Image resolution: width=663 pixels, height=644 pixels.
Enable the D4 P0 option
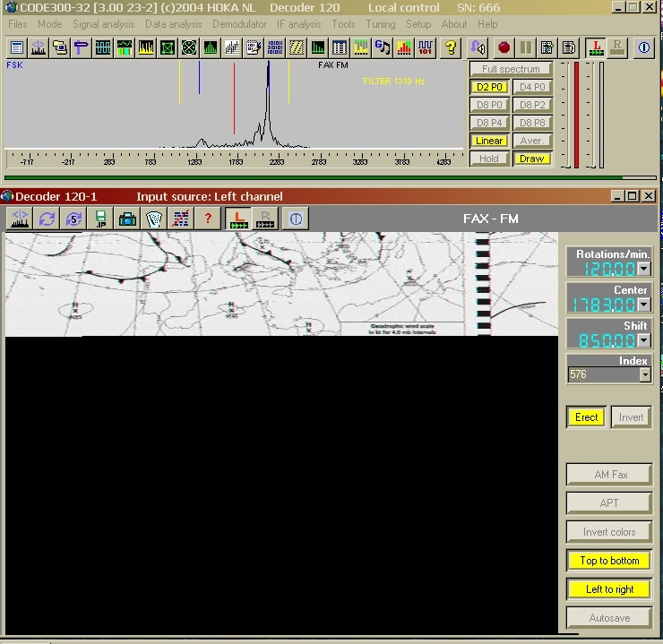coord(532,87)
